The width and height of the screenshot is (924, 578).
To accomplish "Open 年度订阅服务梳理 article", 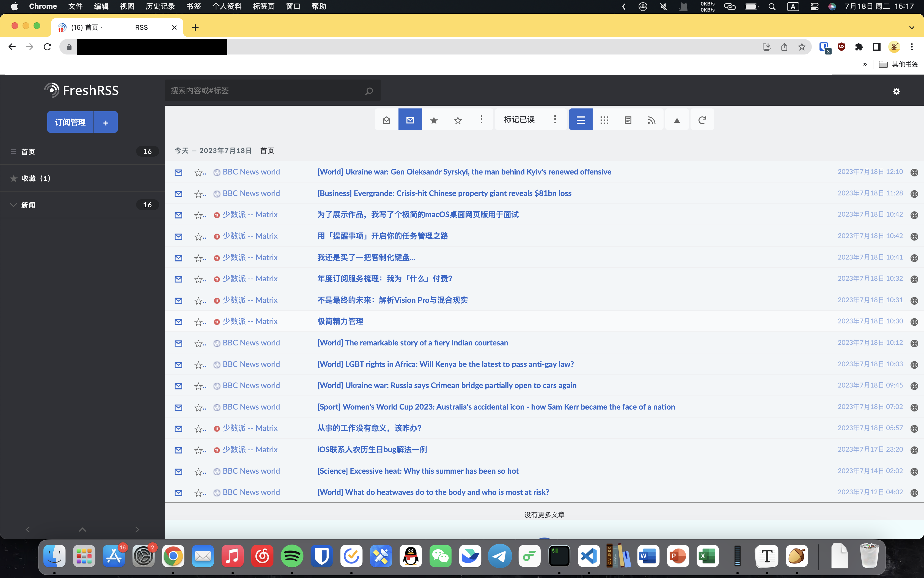I will [x=384, y=278].
